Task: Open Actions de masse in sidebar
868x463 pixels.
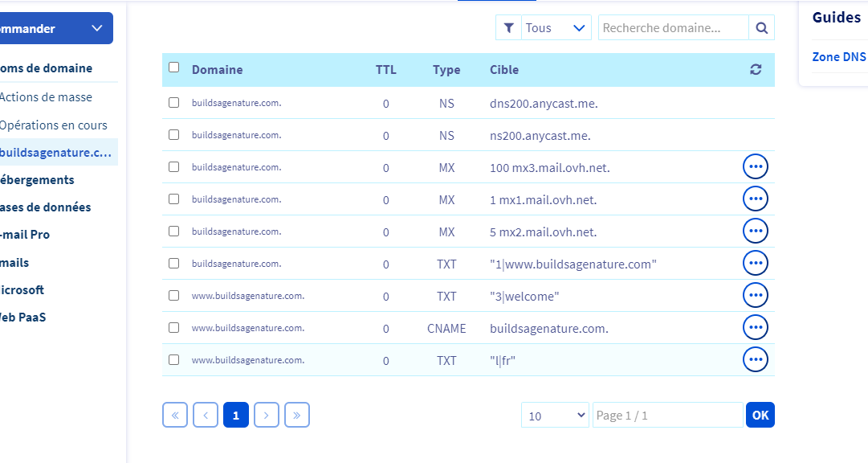Action: (46, 97)
